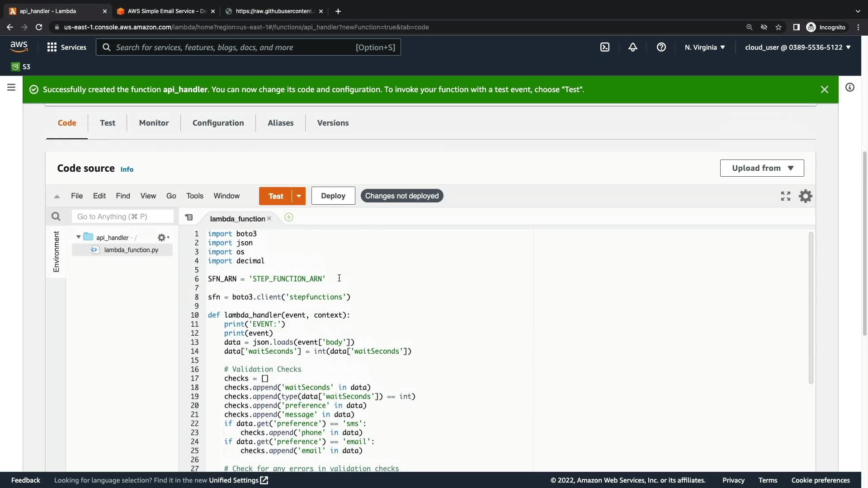
Task: Toggle the side navigation hamburger menu
Action: tap(11, 87)
